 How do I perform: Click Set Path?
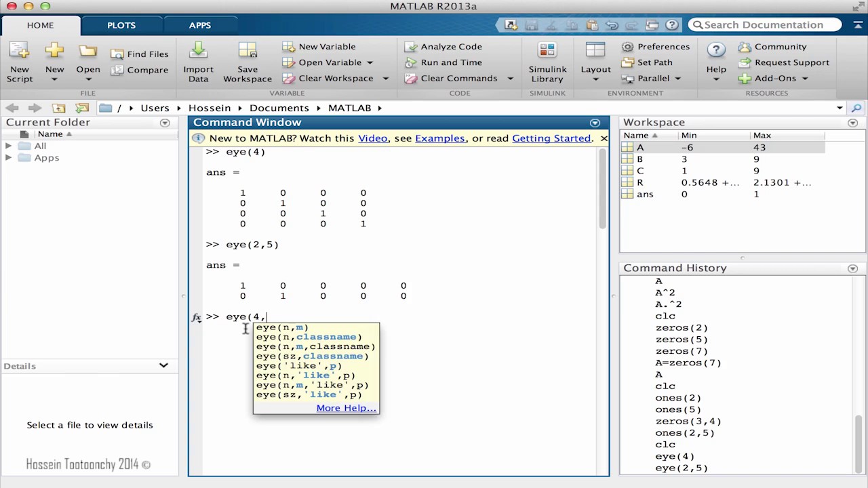pyautogui.click(x=648, y=62)
